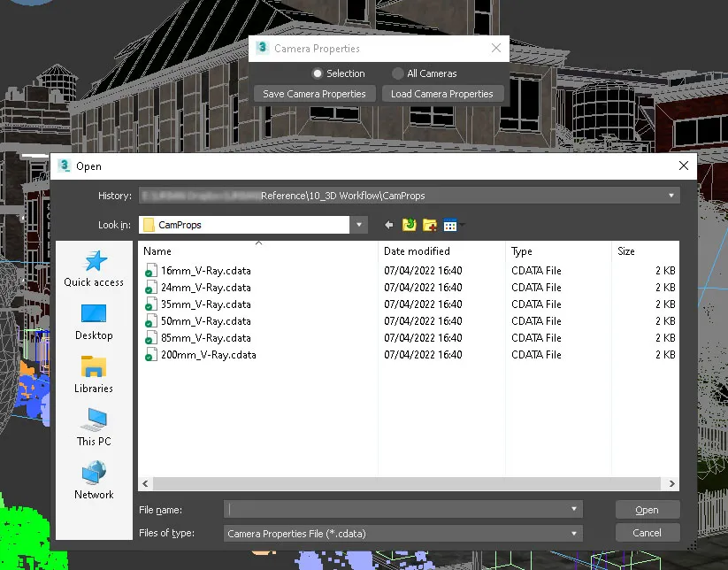
Task: Click Save Camera Properties button
Action: click(314, 94)
